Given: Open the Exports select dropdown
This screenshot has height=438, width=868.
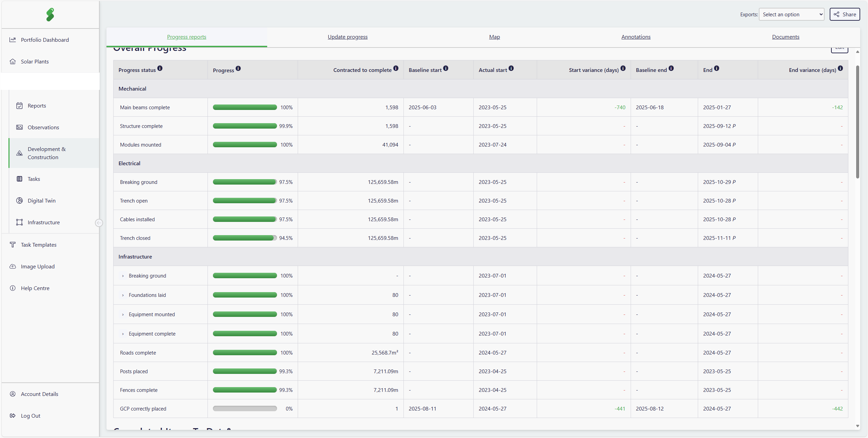Looking at the screenshot, I should pyautogui.click(x=791, y=14).
